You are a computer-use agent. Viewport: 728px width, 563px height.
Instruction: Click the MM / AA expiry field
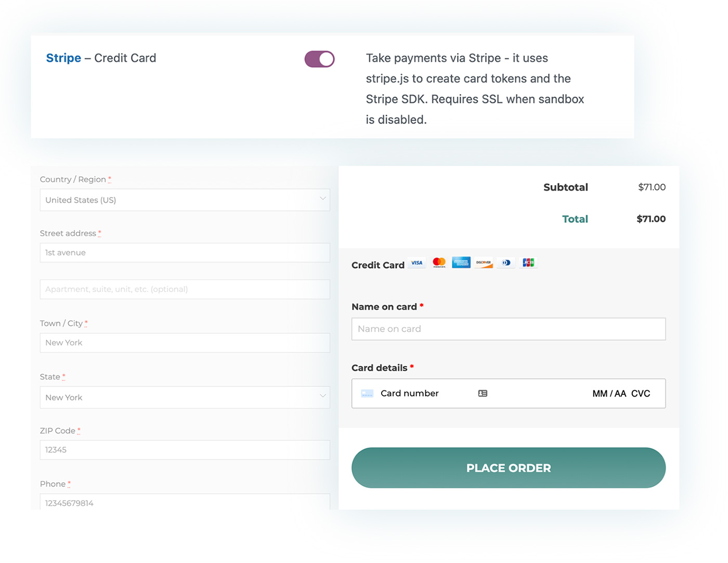[609, 394]
